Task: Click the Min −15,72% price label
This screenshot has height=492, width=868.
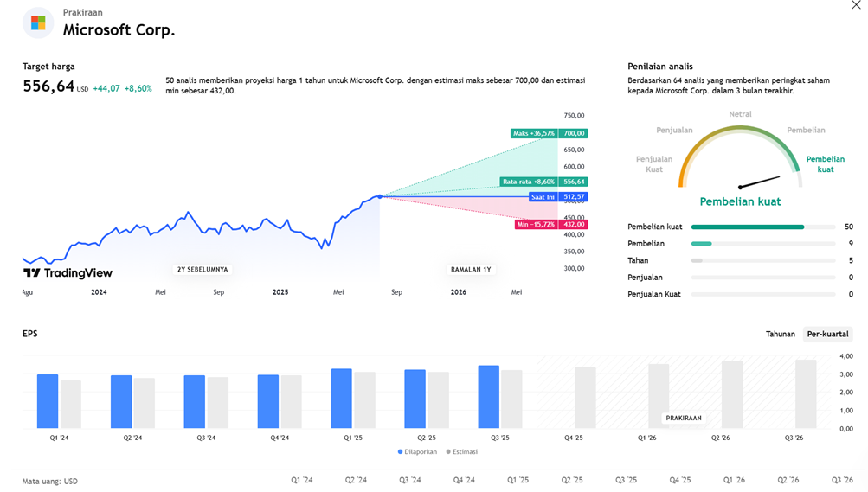Action: tap(551, 225)
